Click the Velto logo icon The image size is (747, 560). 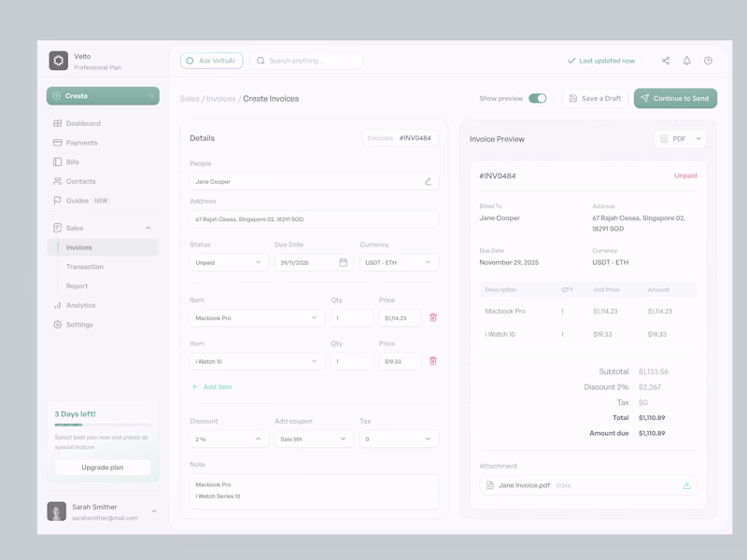(58, 61)
